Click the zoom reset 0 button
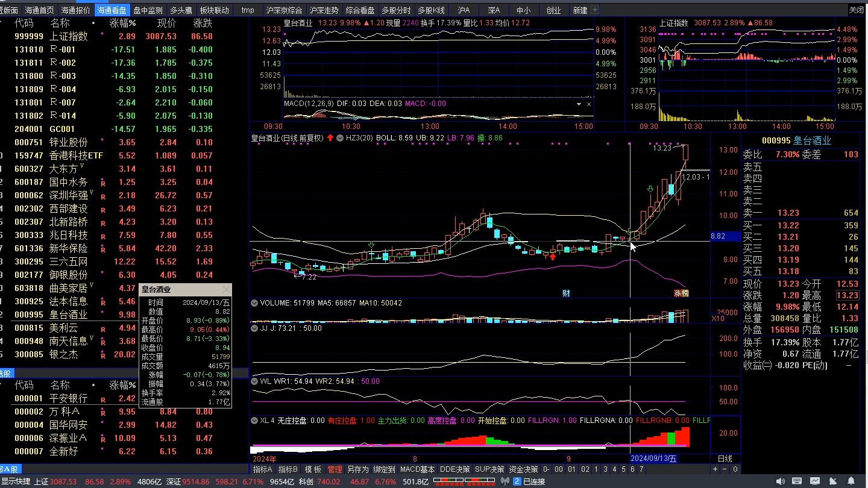 [x=735, y=469]
